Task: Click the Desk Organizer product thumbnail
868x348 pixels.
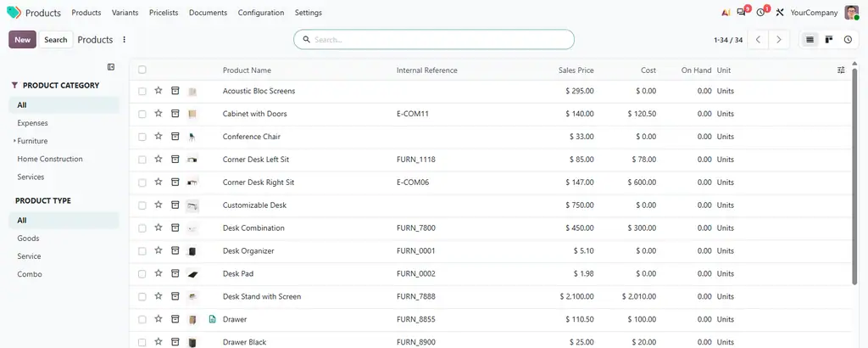Action: 192,251
